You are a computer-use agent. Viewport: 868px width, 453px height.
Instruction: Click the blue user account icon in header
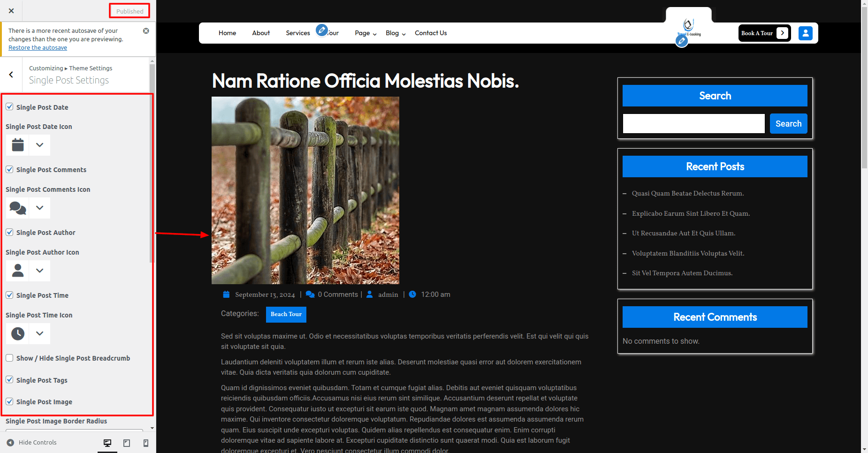click(805, 33)
